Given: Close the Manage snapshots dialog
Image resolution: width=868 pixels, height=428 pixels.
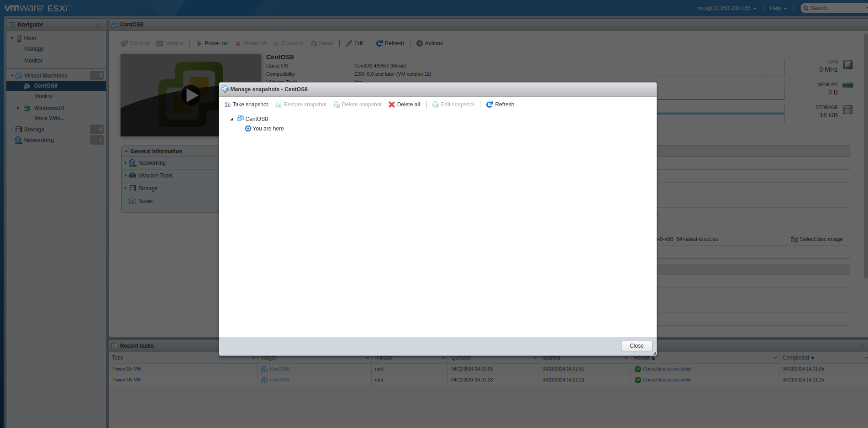Looking at the screenshot, I should pos(637,346).
